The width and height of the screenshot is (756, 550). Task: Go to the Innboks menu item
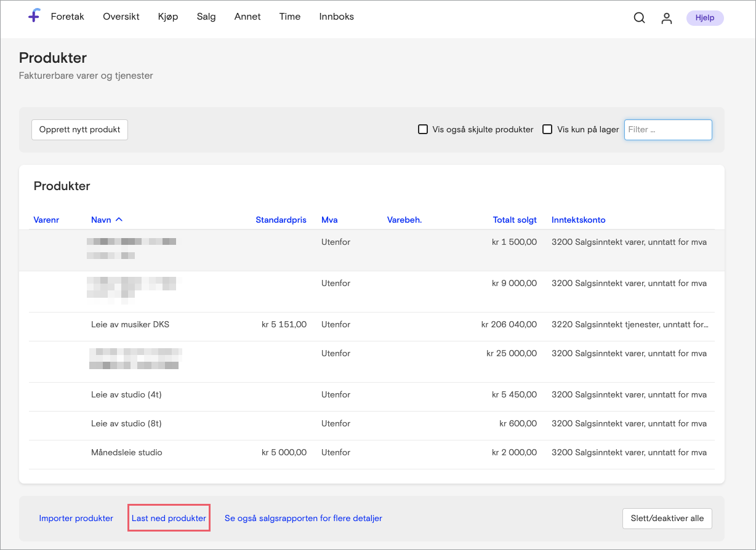(337, 17)
